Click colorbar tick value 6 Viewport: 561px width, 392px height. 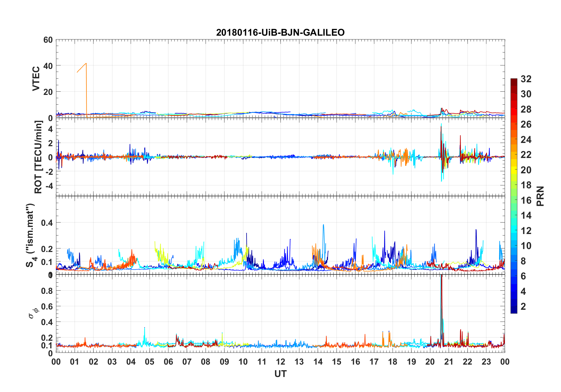click(x=523, y=276)
